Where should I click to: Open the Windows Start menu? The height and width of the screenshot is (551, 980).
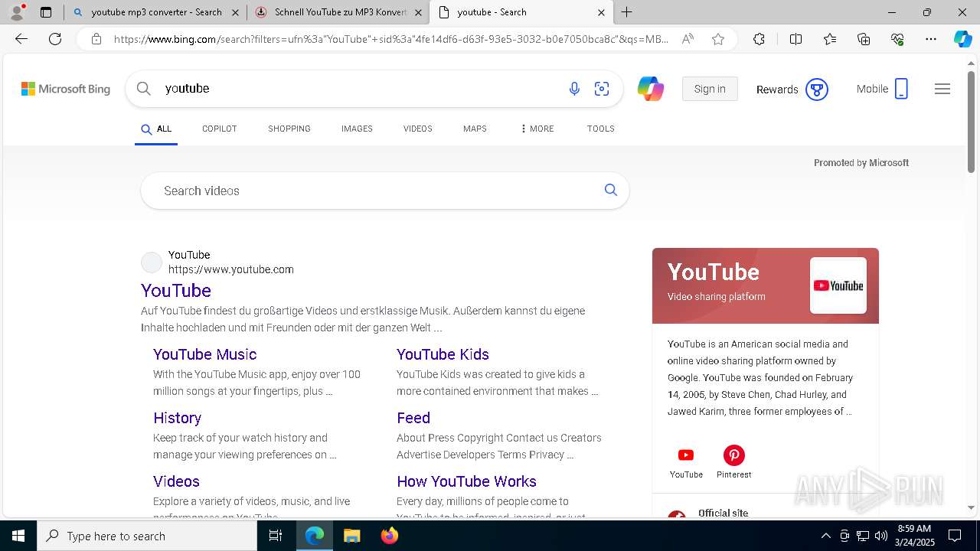(x=18, y=536)
